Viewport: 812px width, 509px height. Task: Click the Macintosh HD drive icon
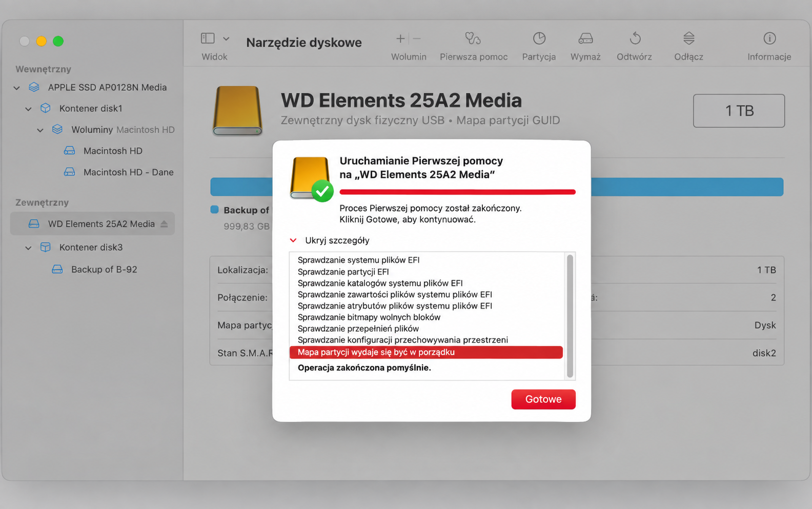69,151
